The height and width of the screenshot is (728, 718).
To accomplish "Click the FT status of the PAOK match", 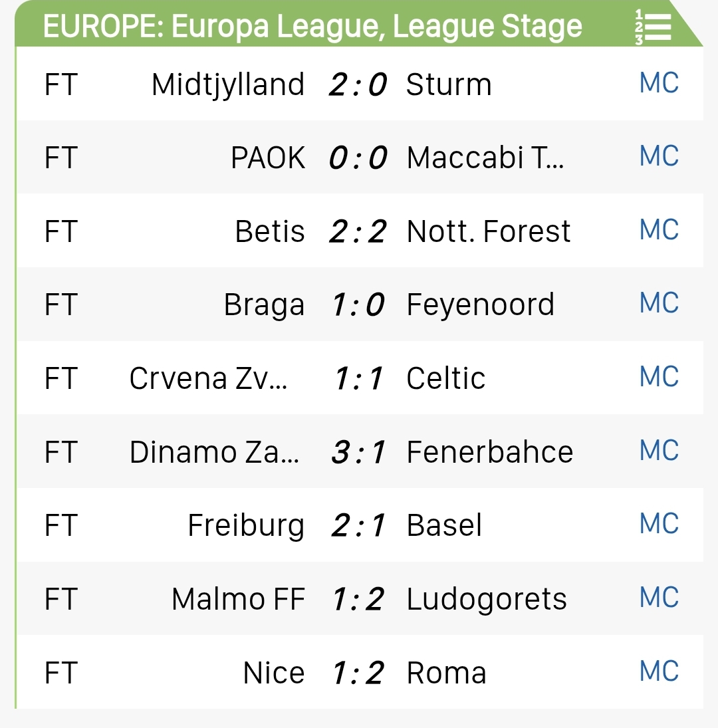I will [x=61, y=158].
